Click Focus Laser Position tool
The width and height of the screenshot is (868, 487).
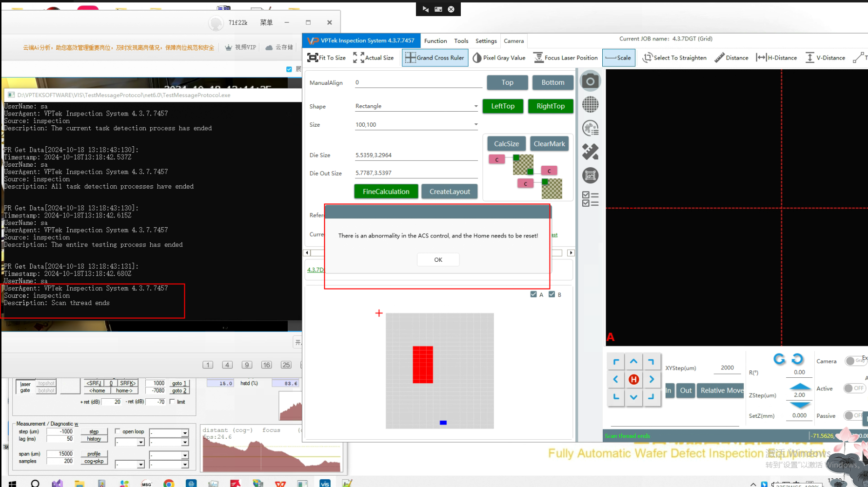click(x=565, y=58)
